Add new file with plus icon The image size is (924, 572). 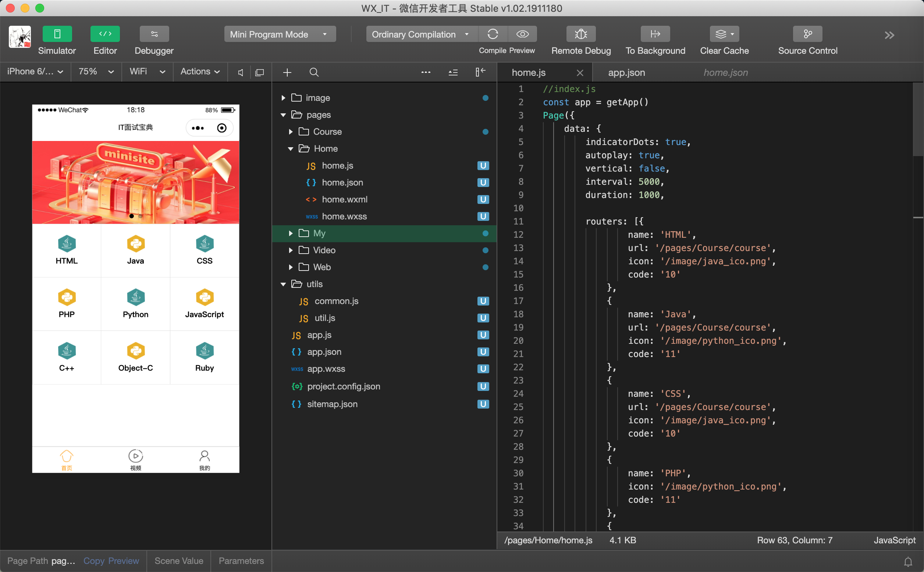coord(287,72)
